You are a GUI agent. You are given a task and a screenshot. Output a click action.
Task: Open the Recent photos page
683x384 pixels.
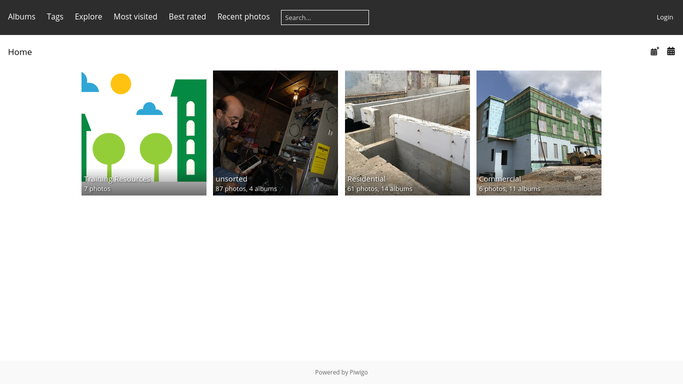(243, 17)
